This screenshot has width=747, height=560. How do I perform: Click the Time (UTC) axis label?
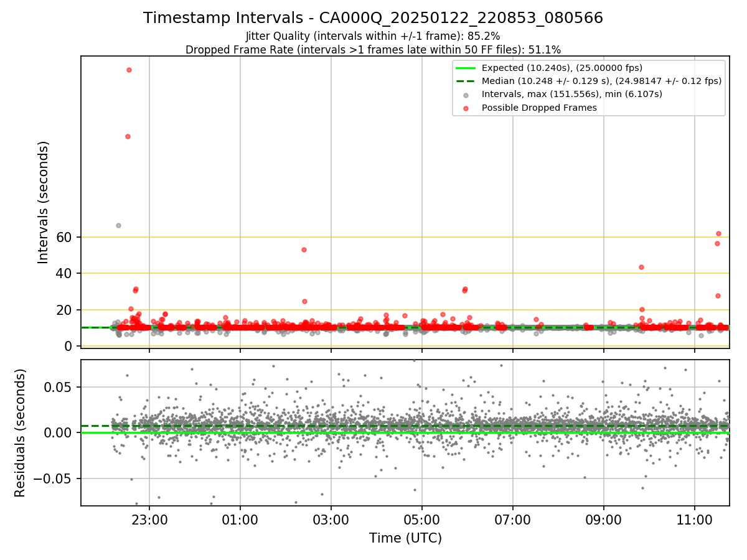coord(405,538)
